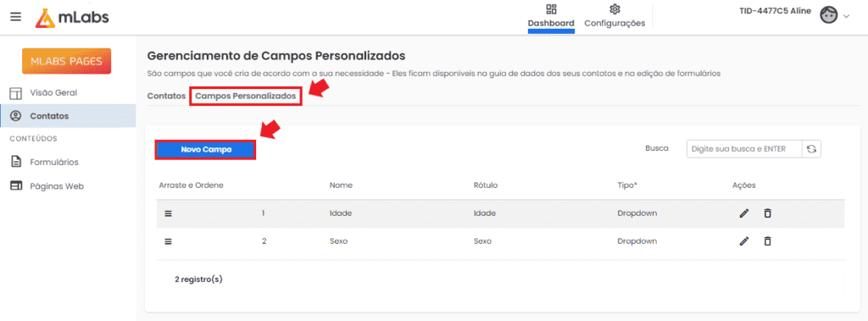The image size is (868, 321).
Task: Click the Páginas Web icon
Action: (x=16, y=186)
